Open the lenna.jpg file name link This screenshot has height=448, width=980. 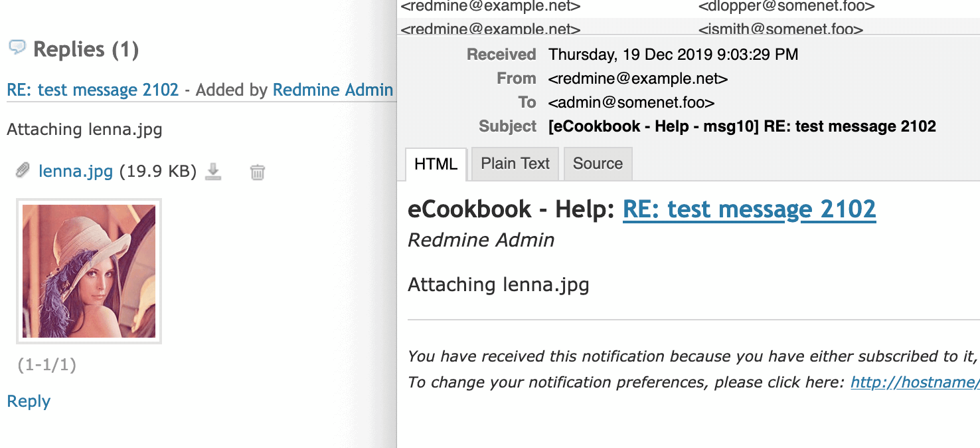[76, 171]
